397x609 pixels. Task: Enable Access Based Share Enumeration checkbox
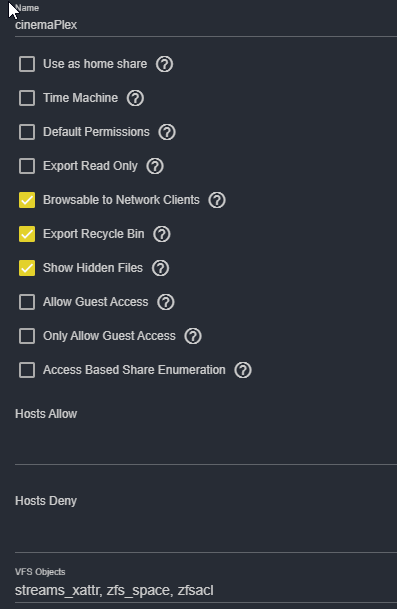click(x=27, y=370)
